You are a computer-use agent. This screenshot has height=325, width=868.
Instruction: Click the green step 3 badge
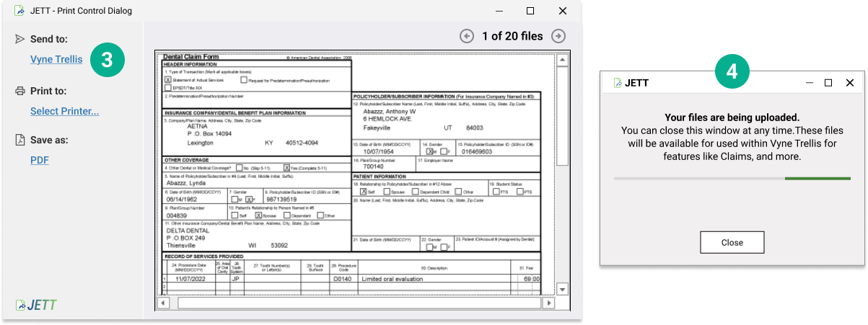point(106,61)
